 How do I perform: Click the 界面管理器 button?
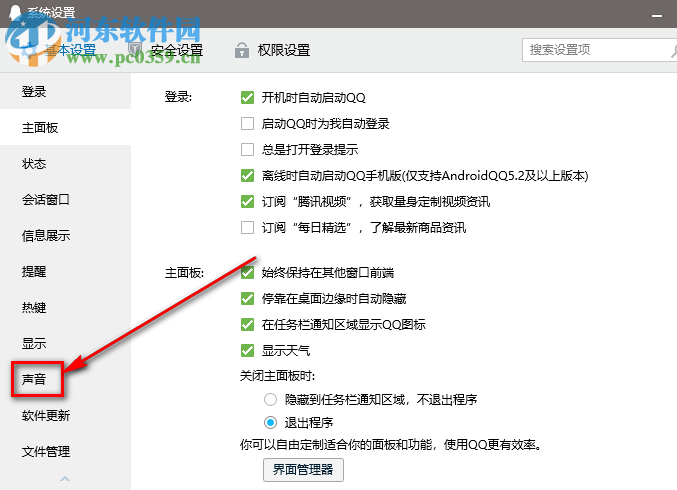[x=303, y=469]
